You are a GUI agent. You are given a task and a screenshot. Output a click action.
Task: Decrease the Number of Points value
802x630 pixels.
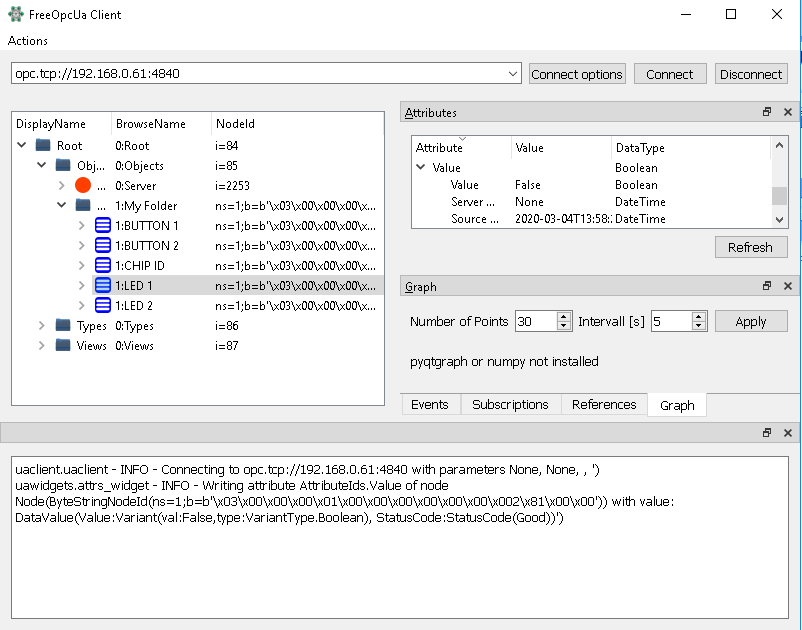pos(564,326)
